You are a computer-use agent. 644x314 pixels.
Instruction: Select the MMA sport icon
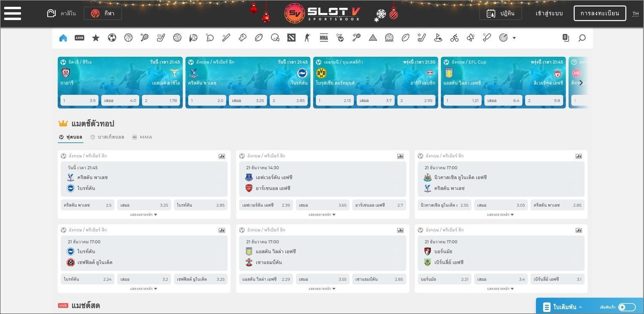tap(324, 38)
